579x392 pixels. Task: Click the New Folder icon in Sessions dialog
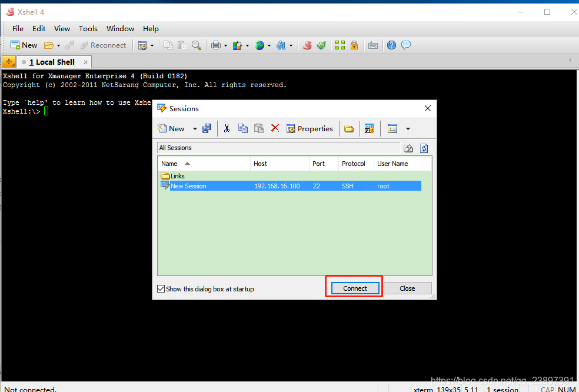(x=349, y=128)
